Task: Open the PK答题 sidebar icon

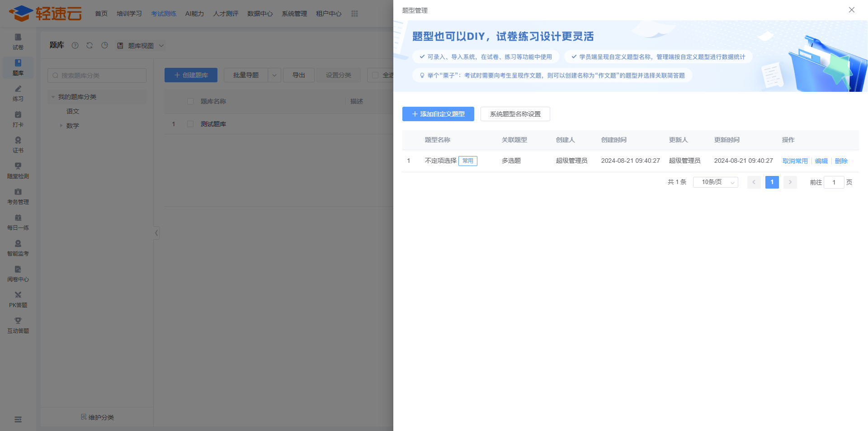Action: click(x=18, y=299)
